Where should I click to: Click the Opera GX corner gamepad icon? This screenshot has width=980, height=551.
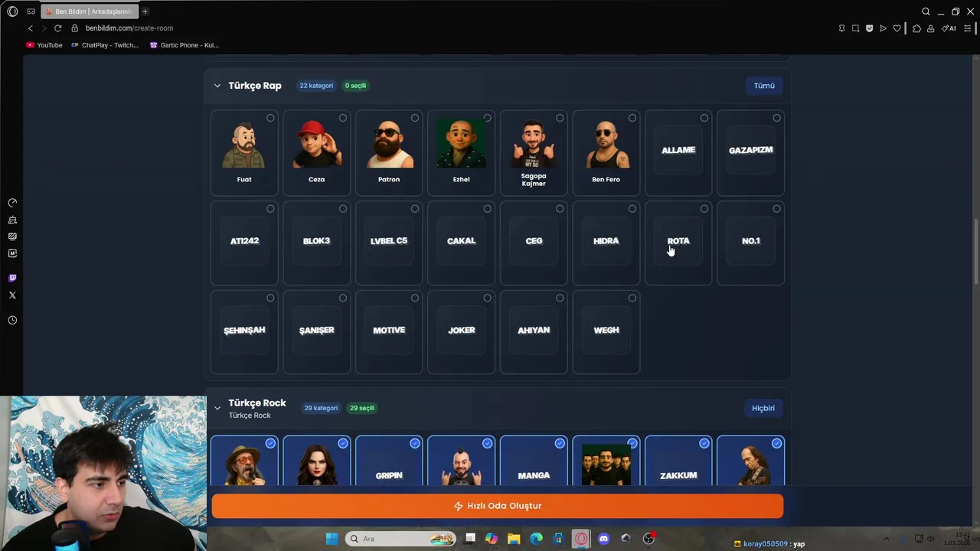[31, 11]
